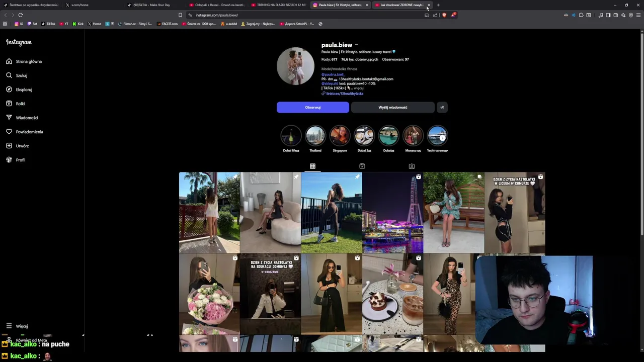Screen dimensions: 644x362
Task: Show next highlights with arrow button
Action: point(443,138)
